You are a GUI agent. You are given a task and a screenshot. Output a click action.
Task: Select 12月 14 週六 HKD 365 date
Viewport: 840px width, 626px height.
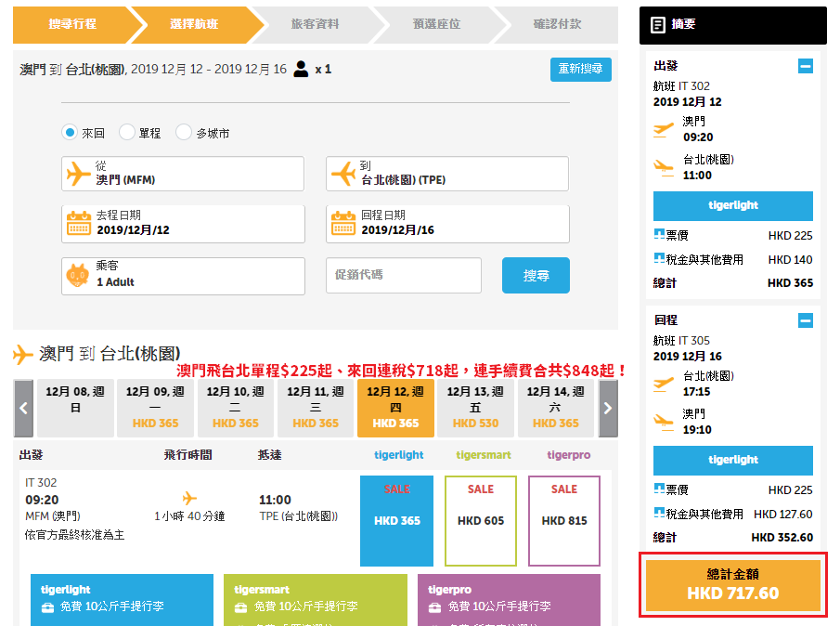pyautogui.click(x=556, y=409)
